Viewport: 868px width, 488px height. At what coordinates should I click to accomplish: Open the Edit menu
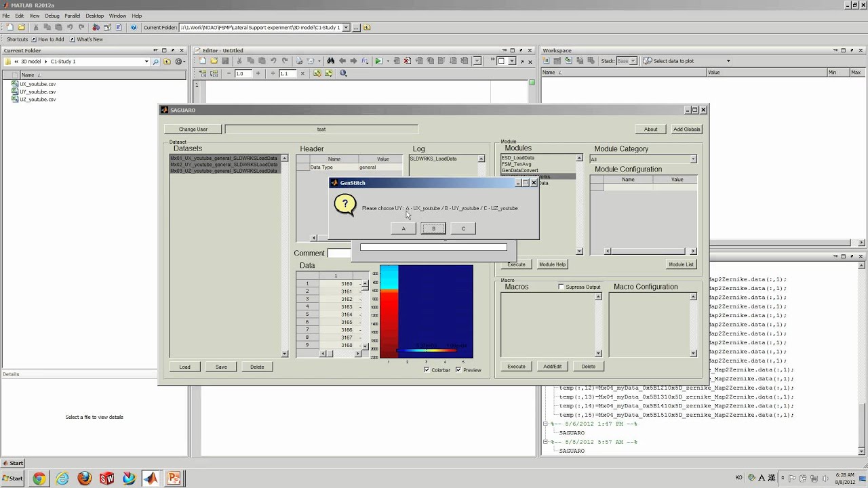coord(20,16)
